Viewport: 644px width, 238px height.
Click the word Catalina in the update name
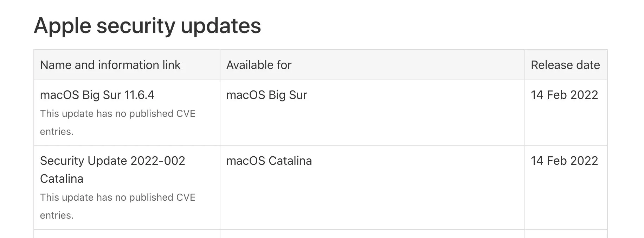coord(62,179)
